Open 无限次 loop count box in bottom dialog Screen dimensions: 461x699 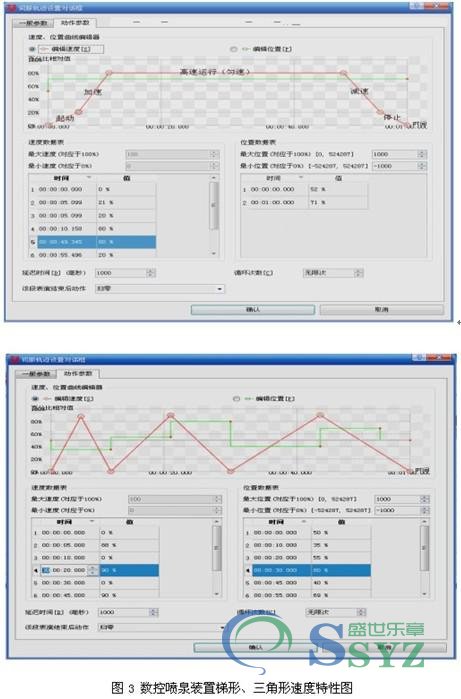[336, 613]
